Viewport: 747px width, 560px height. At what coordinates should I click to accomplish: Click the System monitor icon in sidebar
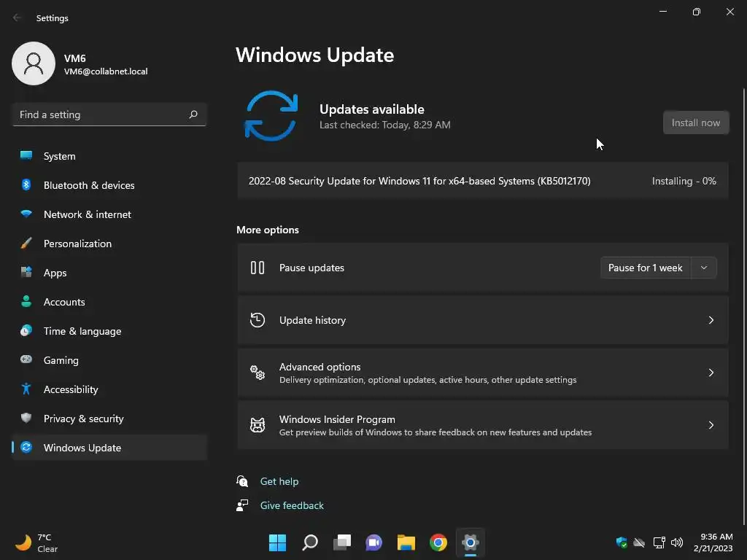click(x=26, y=156)
